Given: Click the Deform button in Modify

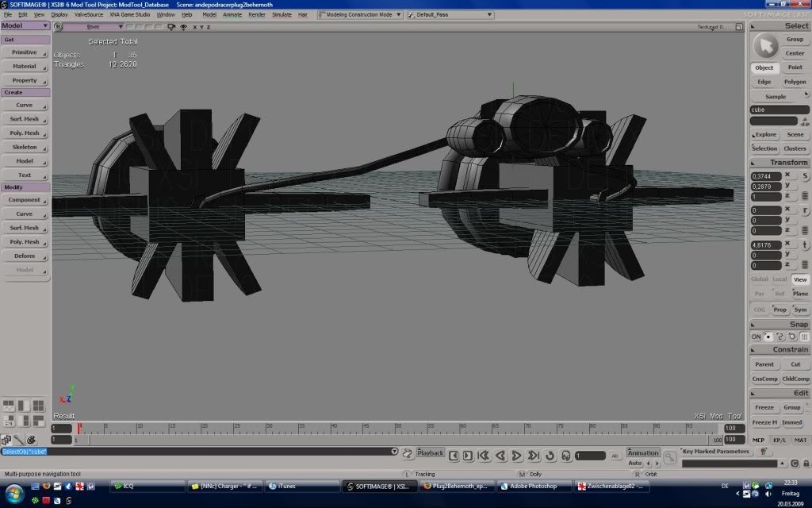Looking at the screenshot, I should click(25, 256).
